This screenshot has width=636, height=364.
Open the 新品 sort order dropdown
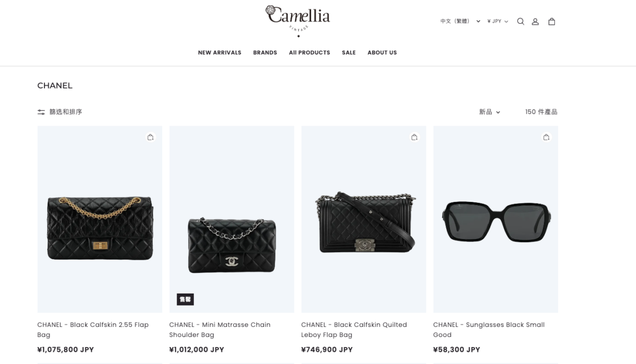(x=490, y=112)
